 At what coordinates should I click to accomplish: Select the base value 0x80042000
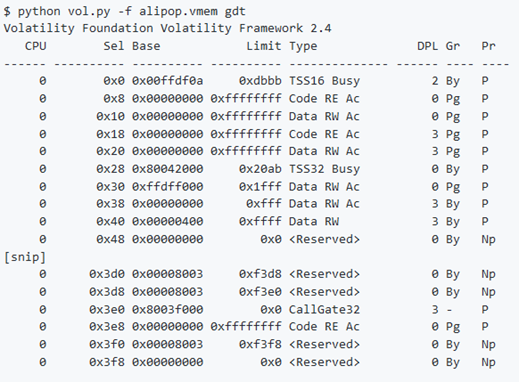click(x=168, y=169)
